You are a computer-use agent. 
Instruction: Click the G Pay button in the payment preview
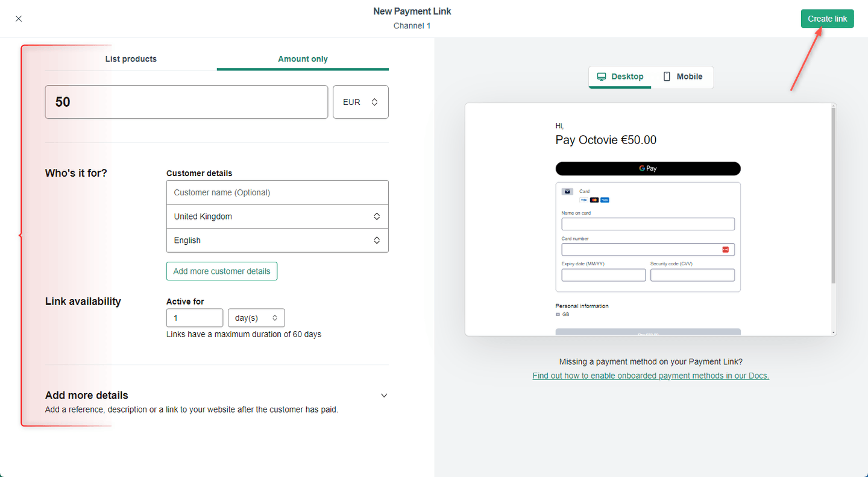647,168
